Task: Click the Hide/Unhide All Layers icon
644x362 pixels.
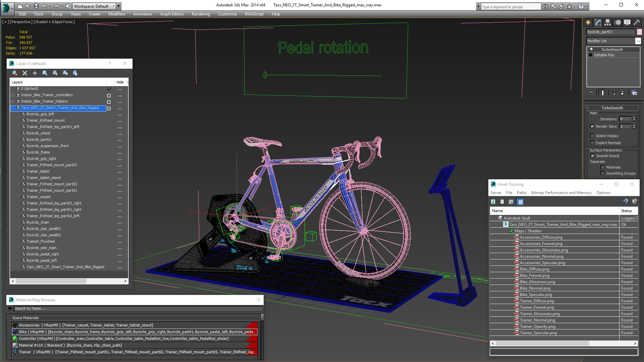Action: tap(65, 73)
